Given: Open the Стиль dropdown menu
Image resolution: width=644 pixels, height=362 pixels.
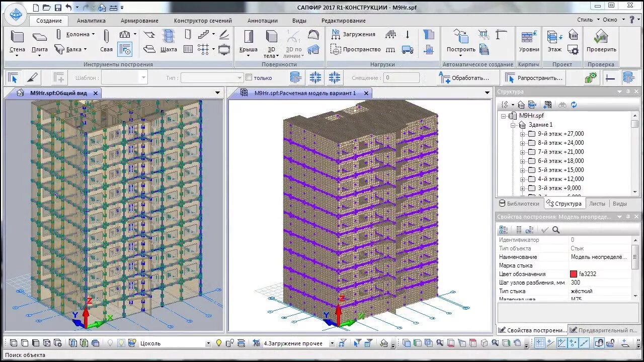Looking at the screenshot, I should [589, 20].
